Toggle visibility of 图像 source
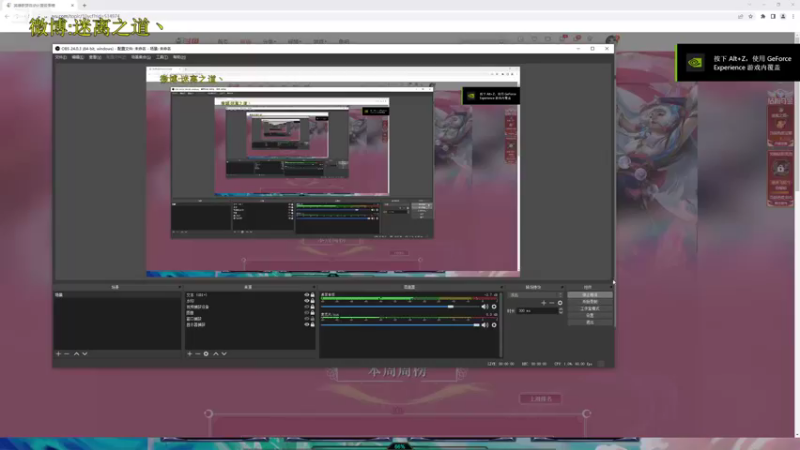This screenshot has width=800, height=450. [307, 313]
